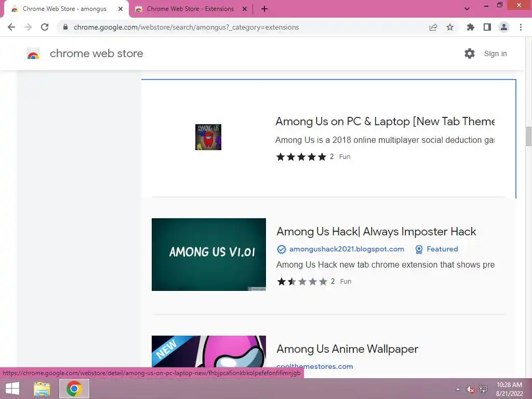Close the Extensions tab
Image resolution: width=532 pixels, height=399 pixels.
pyautogui.click(x=245, y=9)
